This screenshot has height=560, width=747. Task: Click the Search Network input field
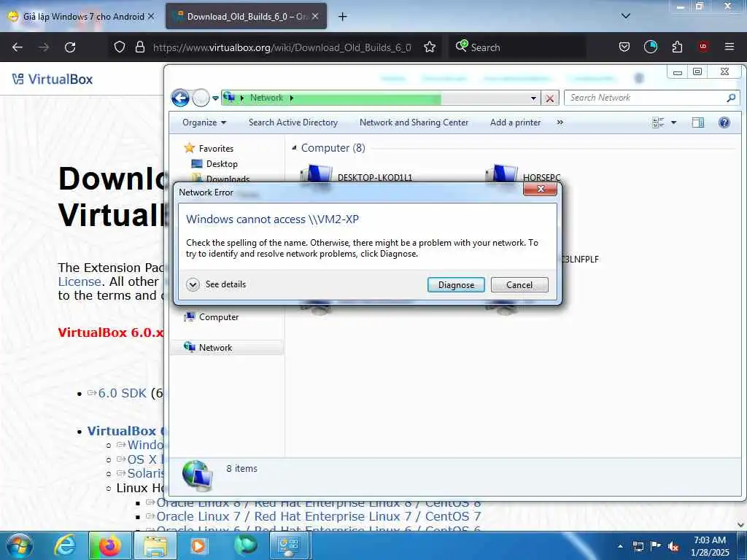click(x=646, y=98)
